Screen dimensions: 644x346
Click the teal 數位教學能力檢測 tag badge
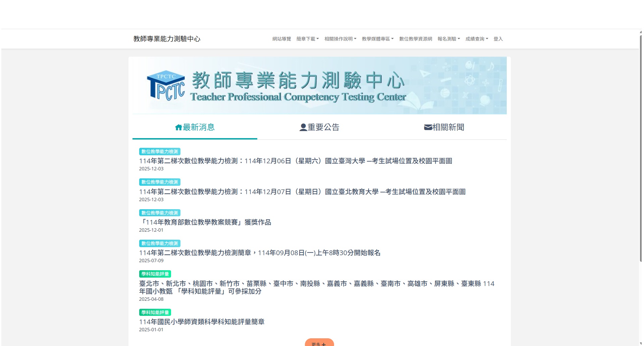160,152
